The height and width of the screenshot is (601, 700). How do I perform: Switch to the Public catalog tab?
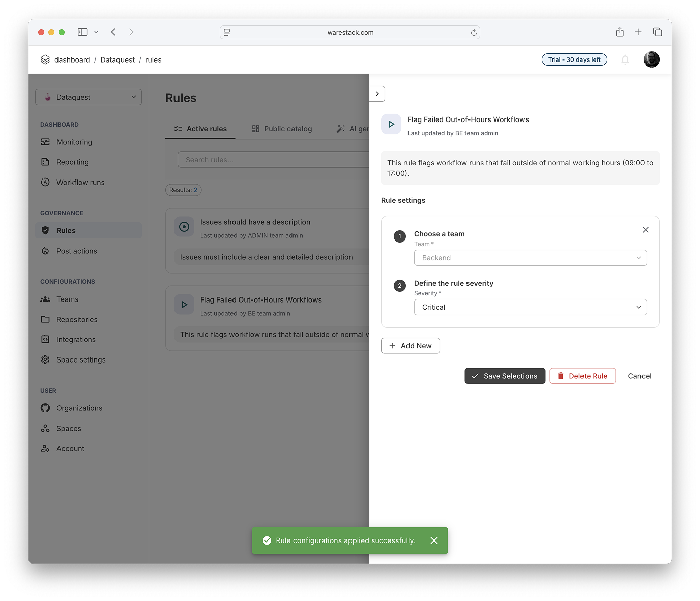(282, 129)
